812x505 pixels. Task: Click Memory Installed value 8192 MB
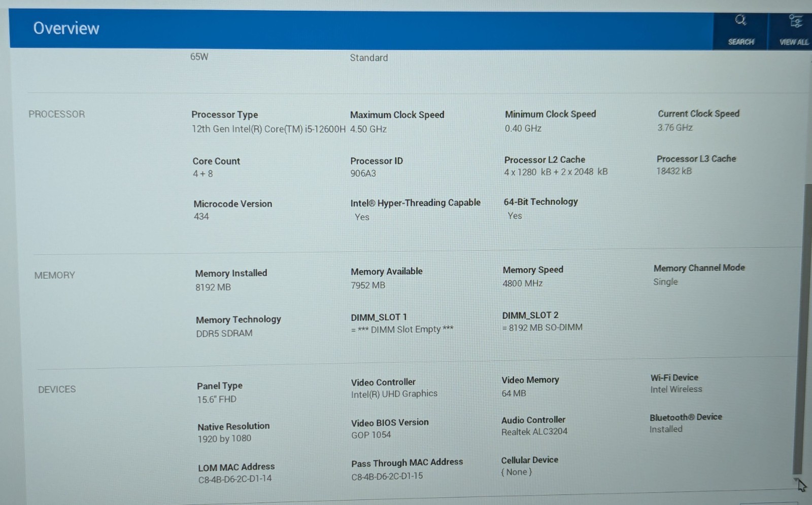tap(213, 287)
